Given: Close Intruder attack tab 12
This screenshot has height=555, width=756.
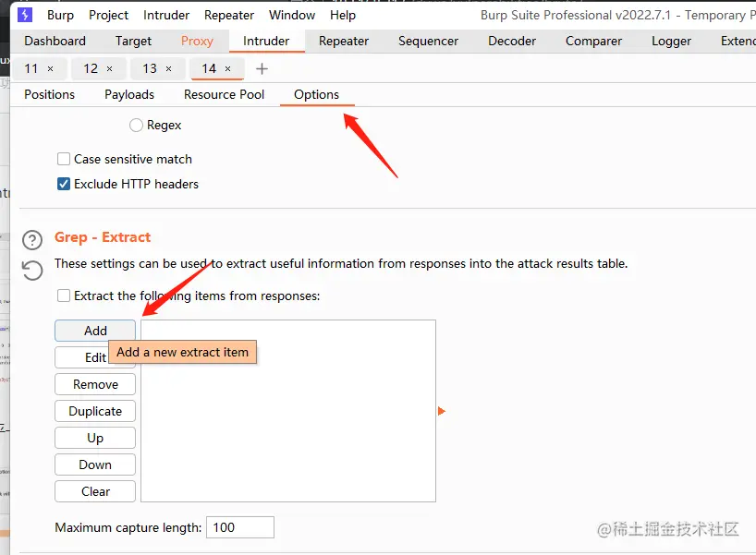Looking at the screenshot, I should 109,69.
